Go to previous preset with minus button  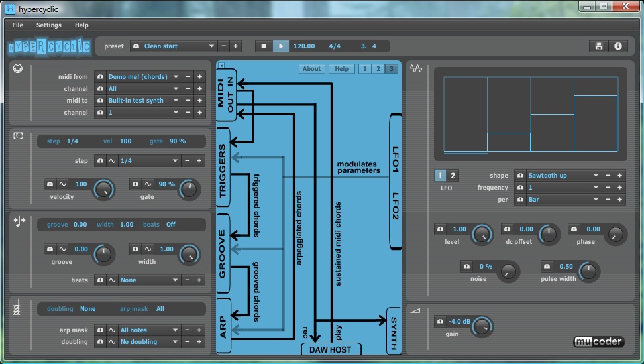(x=223, y=46)
